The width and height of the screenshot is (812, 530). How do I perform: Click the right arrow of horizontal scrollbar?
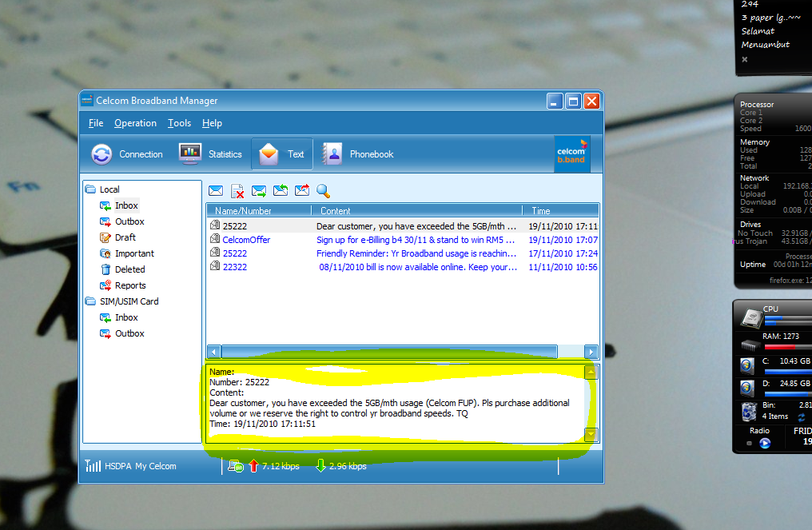coord(591,352)
